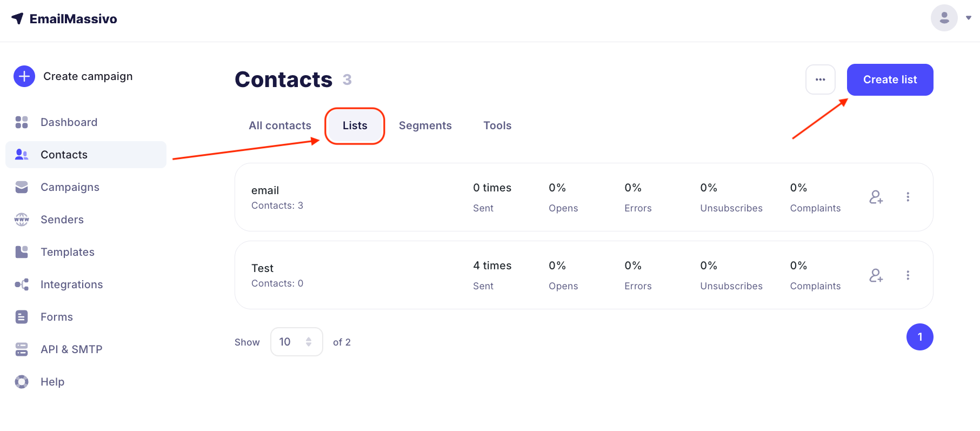Image resolution: width=980 pixels, height=431 pixels.
Task: Open the Dashboard sidebar icon
Action: [22, 122]
